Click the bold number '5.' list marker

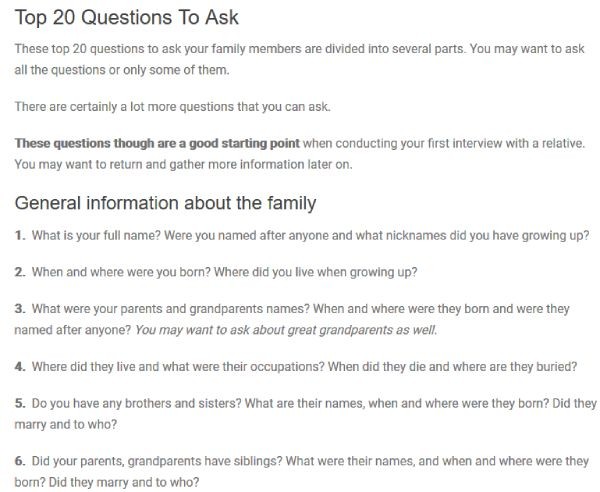(x=20, y=403)
